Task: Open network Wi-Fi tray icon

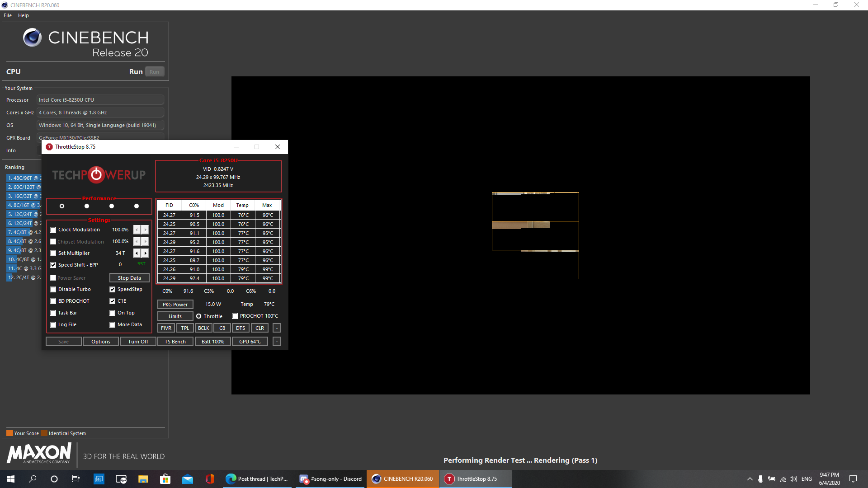Action: pos(783,479)
